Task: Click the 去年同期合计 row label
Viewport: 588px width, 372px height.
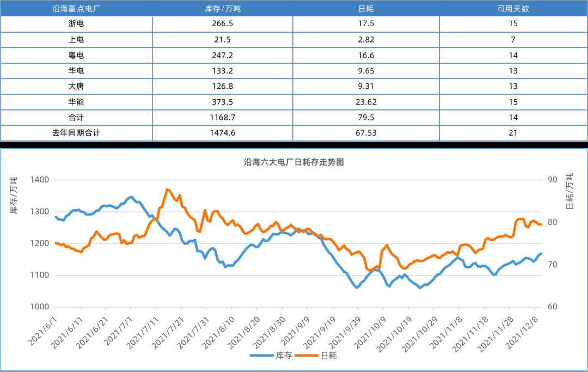Action: coord(76,132)
